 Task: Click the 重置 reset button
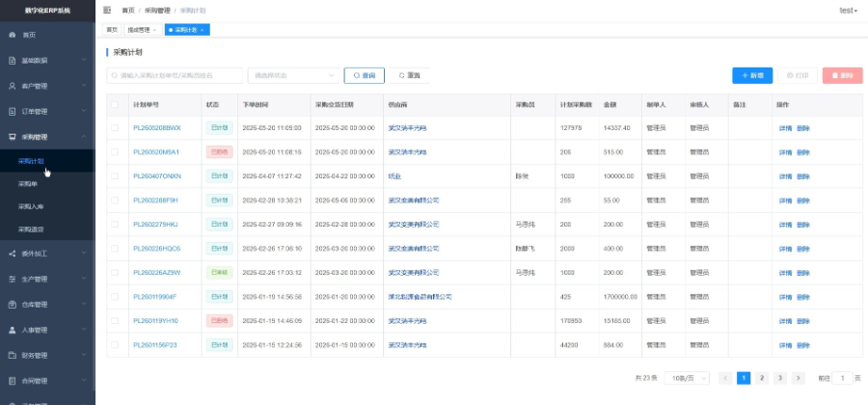click(x=409, y=75)
